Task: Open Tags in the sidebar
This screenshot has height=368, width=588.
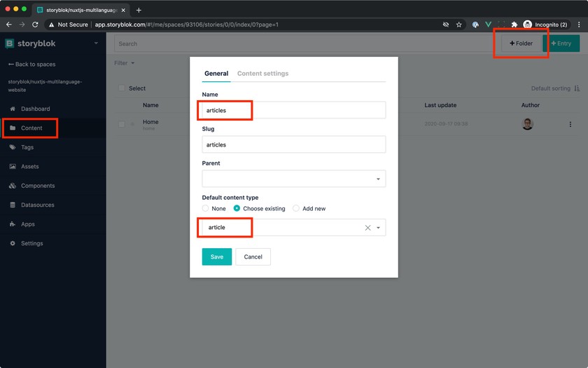Action: tap(27, 147)
